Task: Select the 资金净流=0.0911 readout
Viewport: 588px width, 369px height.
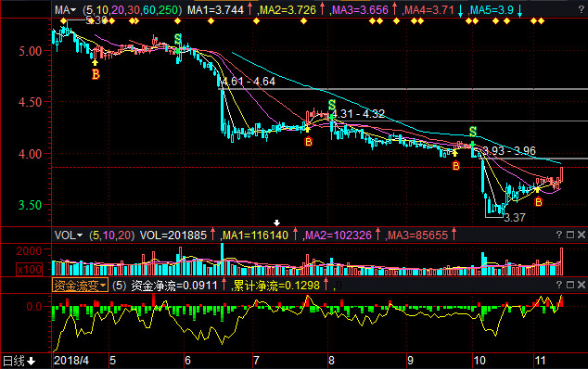Action: (x=174, y=286)
